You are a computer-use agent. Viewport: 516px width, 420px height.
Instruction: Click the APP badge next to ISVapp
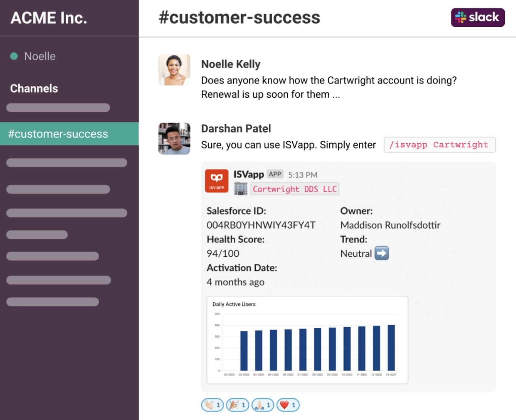(275, 174)
